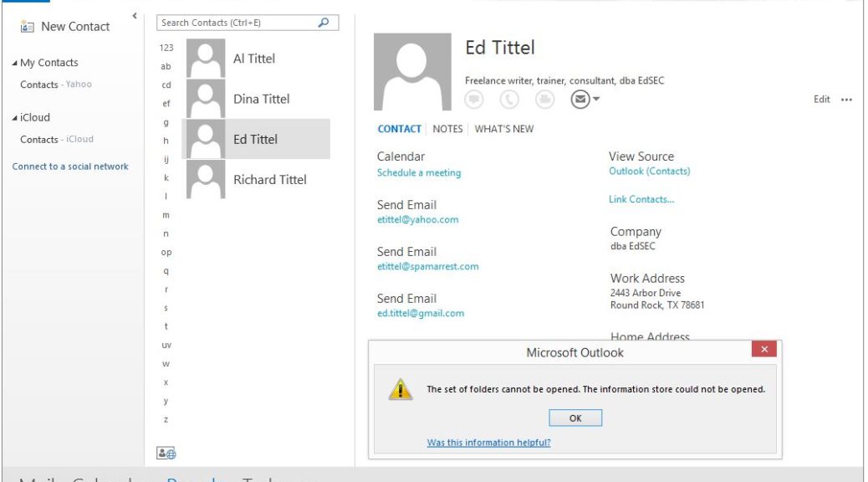Click Link Contacts... link

pyautogui.click(x=641, y=199)
